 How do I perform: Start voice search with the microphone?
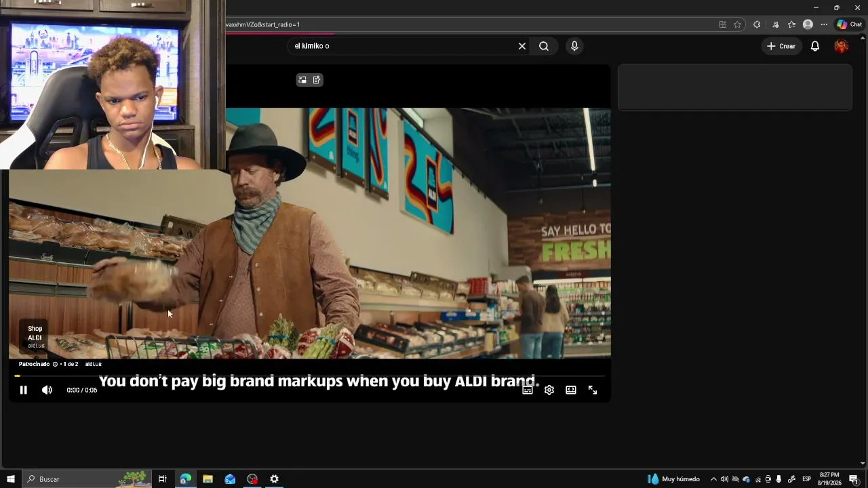tap(574, 46)
